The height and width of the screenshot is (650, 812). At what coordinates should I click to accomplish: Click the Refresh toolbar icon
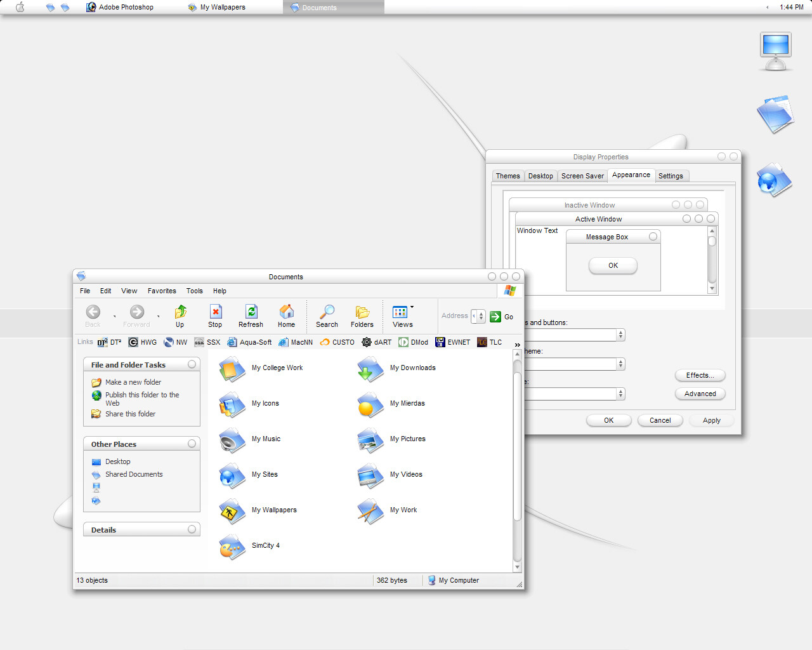click(x=251, y=312)
